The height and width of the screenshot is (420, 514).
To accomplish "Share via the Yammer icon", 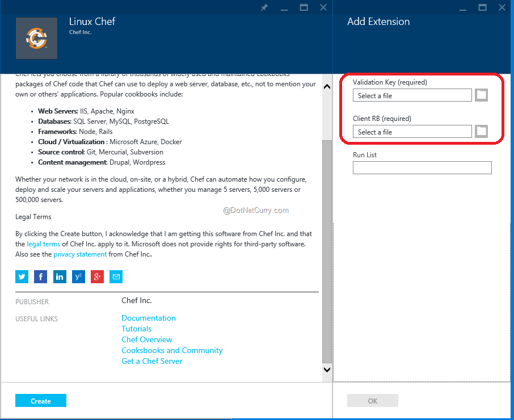I will click(78, 276).
